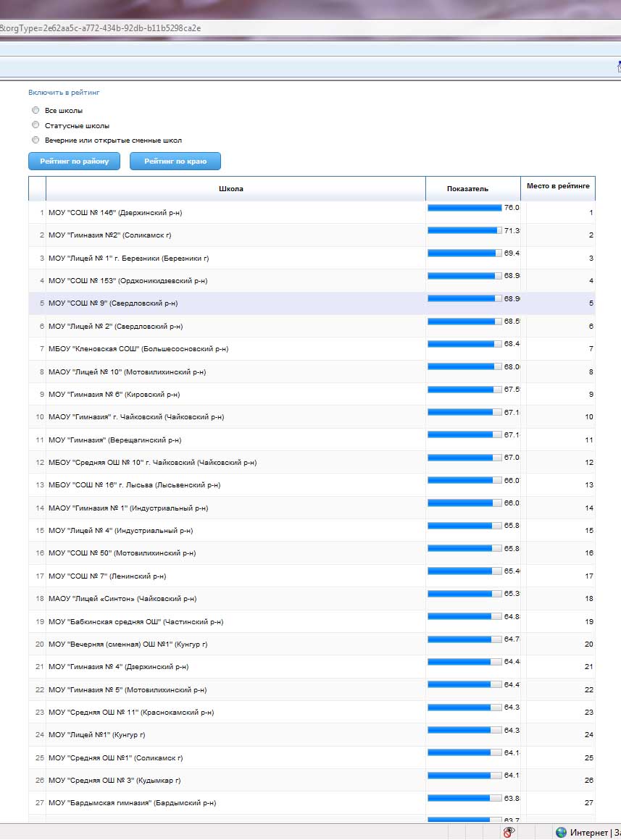Open the "Включить в рейтинг" link
Image resolution: width=621 pixels, height=840 pixels.
click(x=64, y=93)
